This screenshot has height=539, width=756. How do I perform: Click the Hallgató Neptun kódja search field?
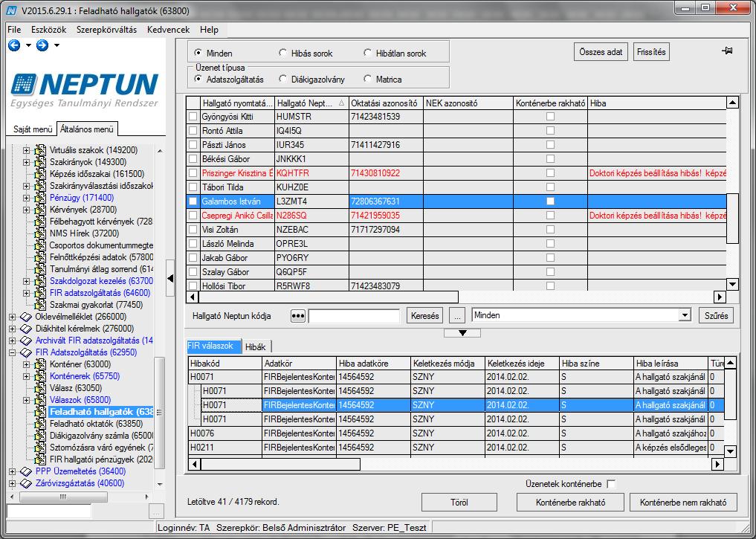coord(354,316)
